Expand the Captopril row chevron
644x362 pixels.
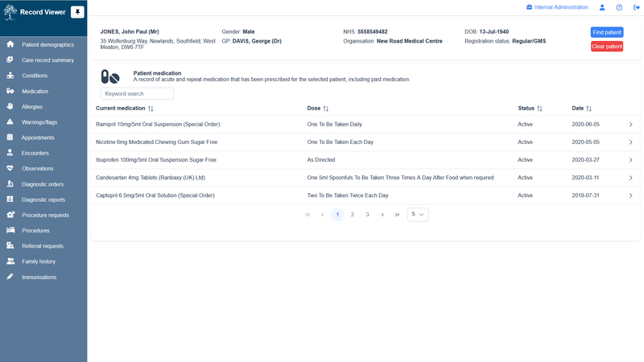pyautogui.click(x=631, y=195)
